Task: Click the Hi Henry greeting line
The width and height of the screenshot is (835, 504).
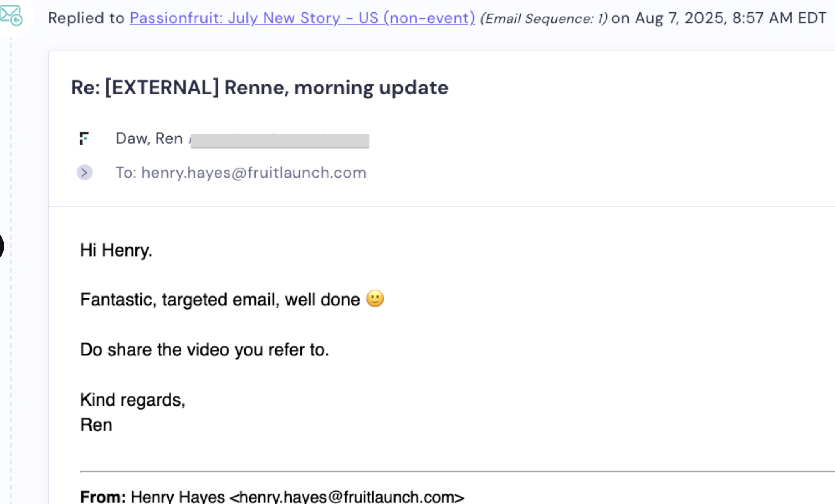Action: coord(116,250)
